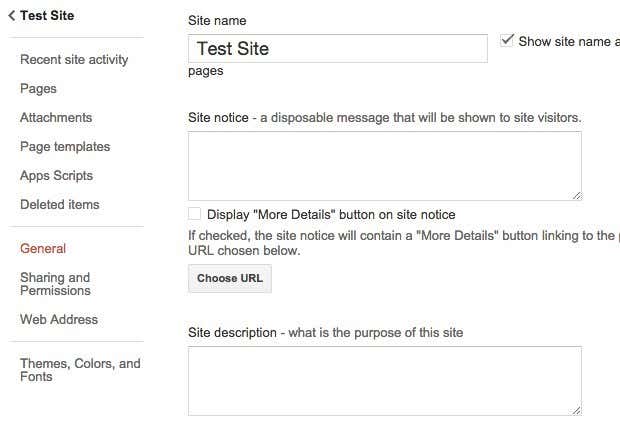Click the back arrow beside Test Site
Screen dimensions: 620x426
point(11,16)
